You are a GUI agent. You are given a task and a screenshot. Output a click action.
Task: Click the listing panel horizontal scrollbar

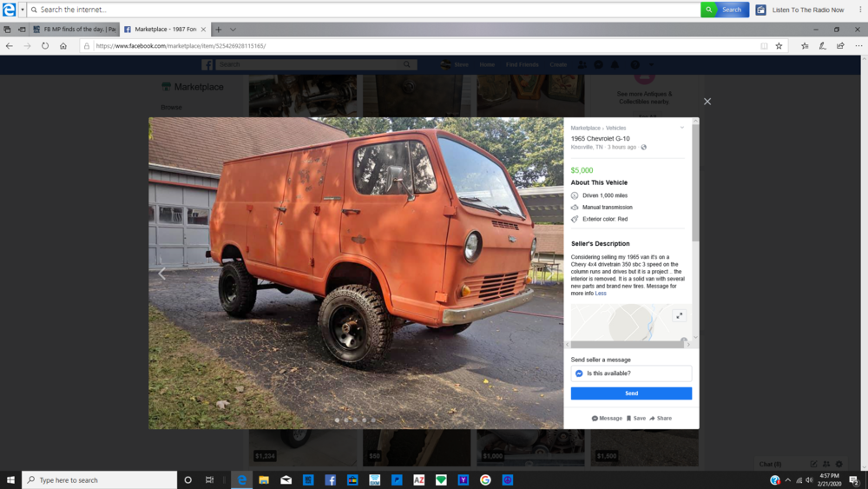[x=628, y=345]
